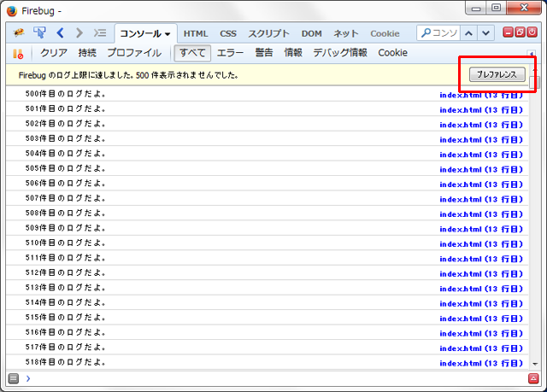The image size is (547, 392).
Task: Click the red deactivate Firebug power icon
Action: pos(532,33)
